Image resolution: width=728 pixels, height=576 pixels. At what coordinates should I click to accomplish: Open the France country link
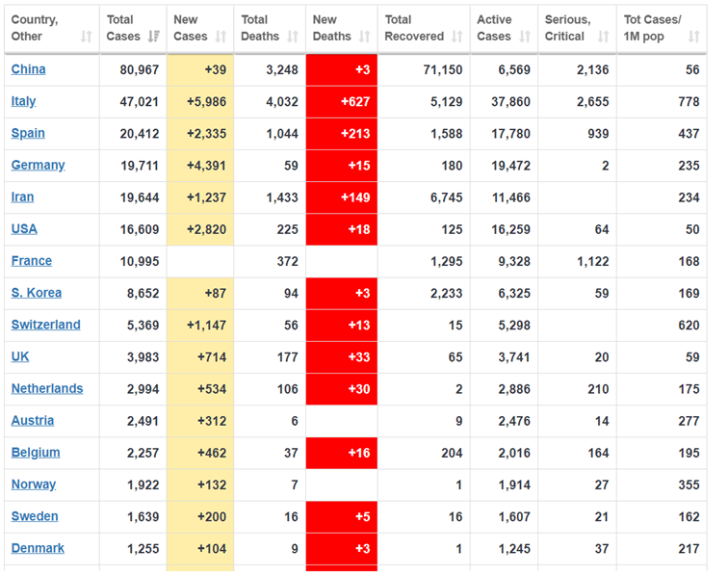click(x=32, y=261)
